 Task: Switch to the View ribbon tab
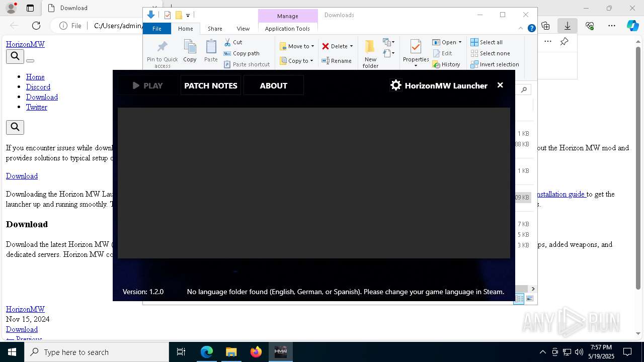pyautogui.click(x=243, y=29)
